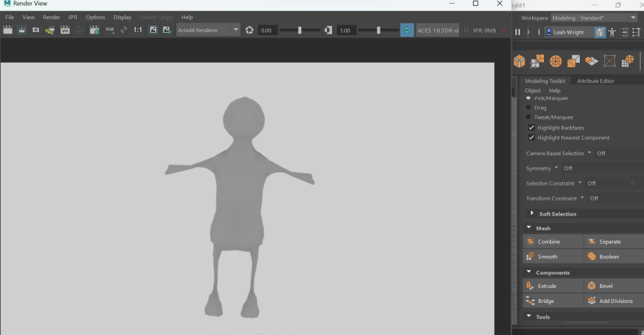
Task: Click the Bridge shelf icon
Action: 537,61
